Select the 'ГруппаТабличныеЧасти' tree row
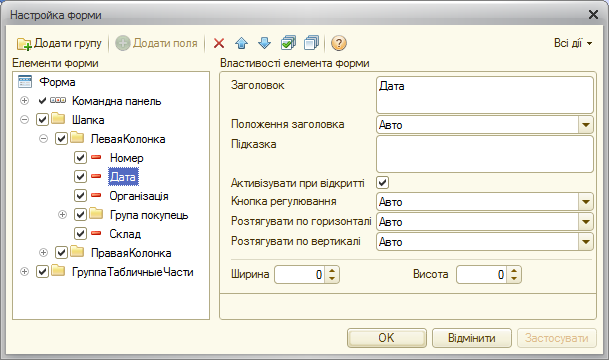This screenshot has height=360, width=609. coord(132,272)
